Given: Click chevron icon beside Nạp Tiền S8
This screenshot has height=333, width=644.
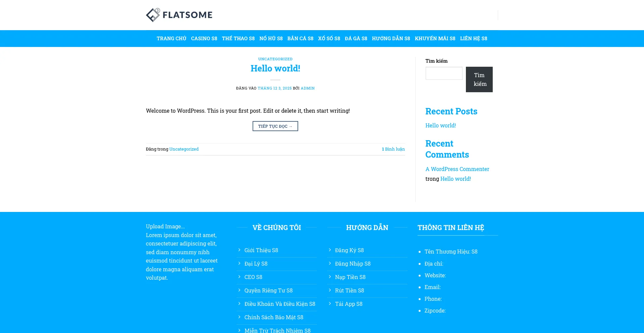Looking at the screenshot, I should point(330,277).
